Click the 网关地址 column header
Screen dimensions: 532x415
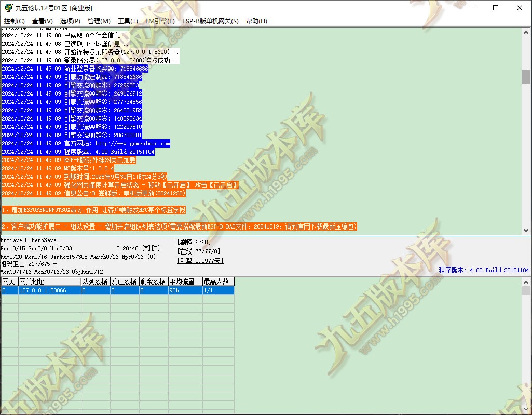tap(49, 282)
